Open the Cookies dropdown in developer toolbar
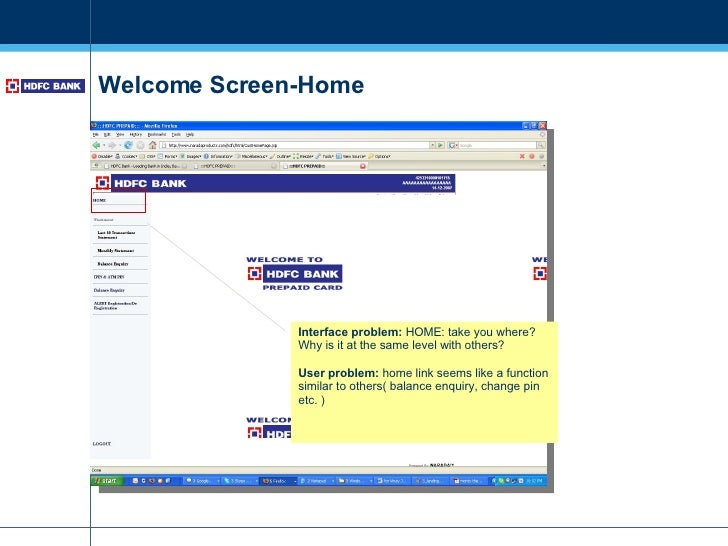 [x=126, y=156]
